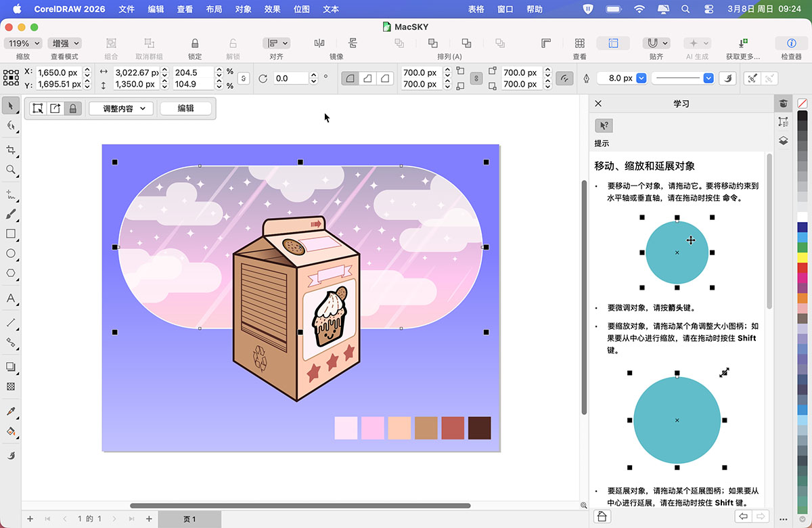The width and height of the screenshot is (812, 528).
Task: Select the Zoom magnifier tool
Action: [x=11, y=170]
